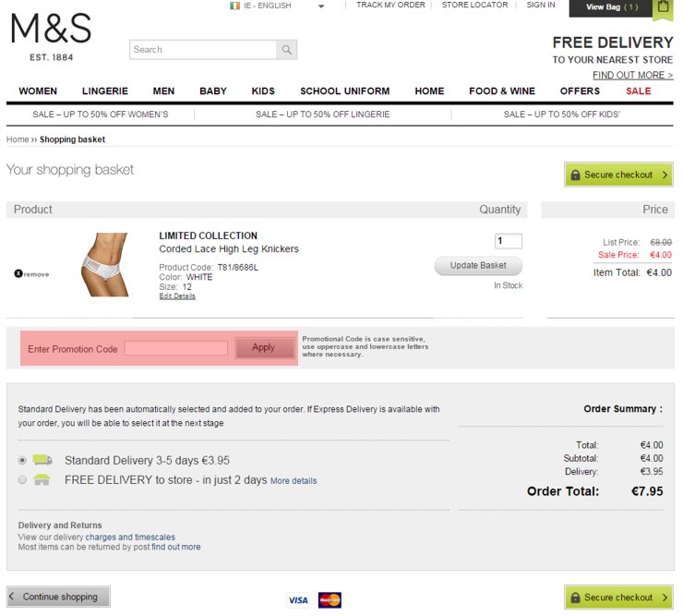Click find out more returns link
The height and width of the screenshot is (616, 683).
click(176, 547)
